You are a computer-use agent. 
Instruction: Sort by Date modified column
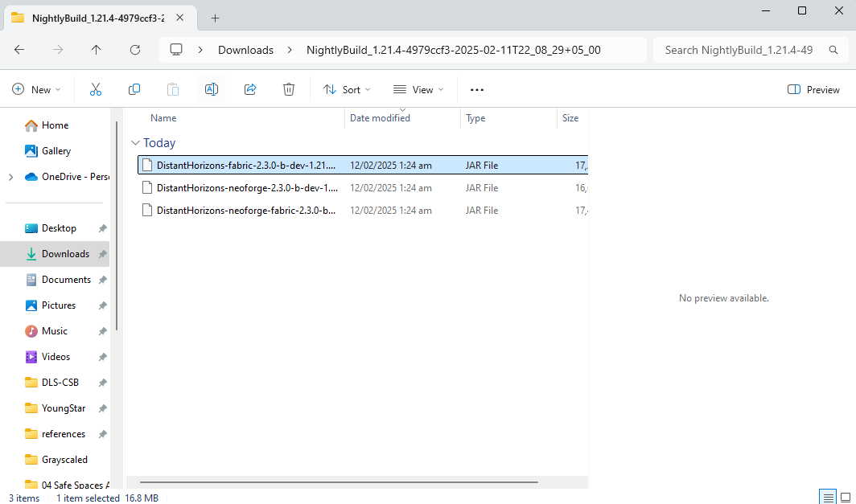click(x=380, y=118)
